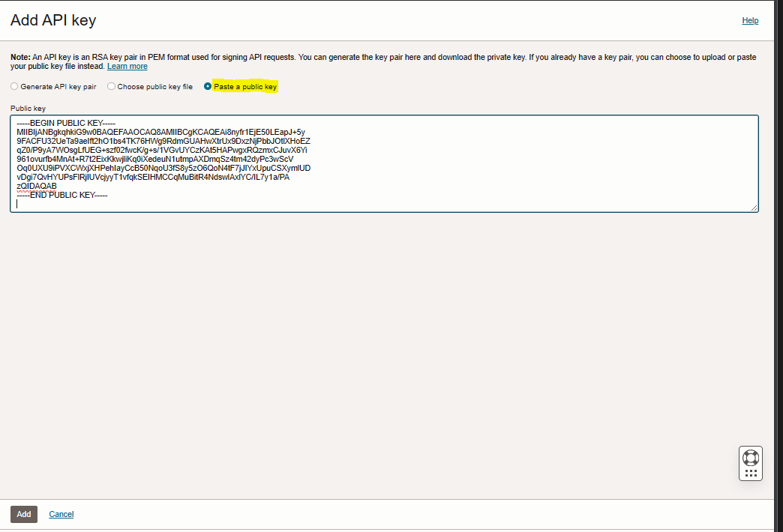Grab the public key textarea resize handle
783x532 pixels.
pyautogui.click(x=754, y=208)
